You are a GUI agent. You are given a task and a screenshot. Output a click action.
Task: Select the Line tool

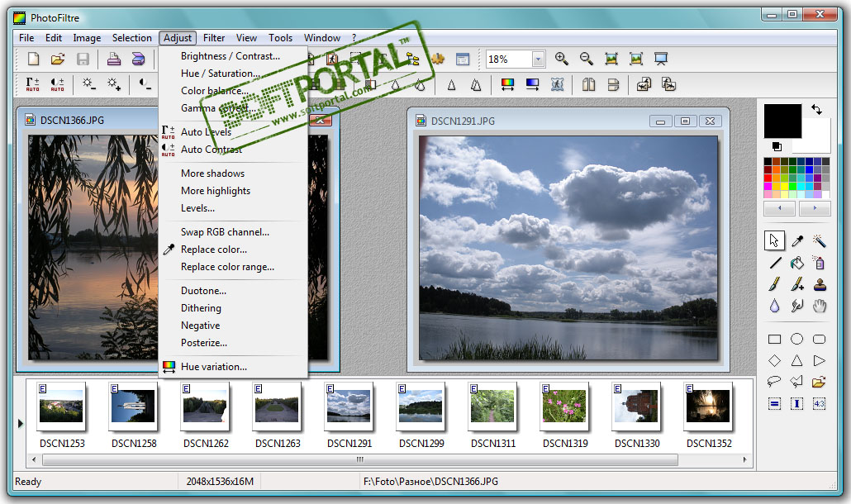pos(775,263)
